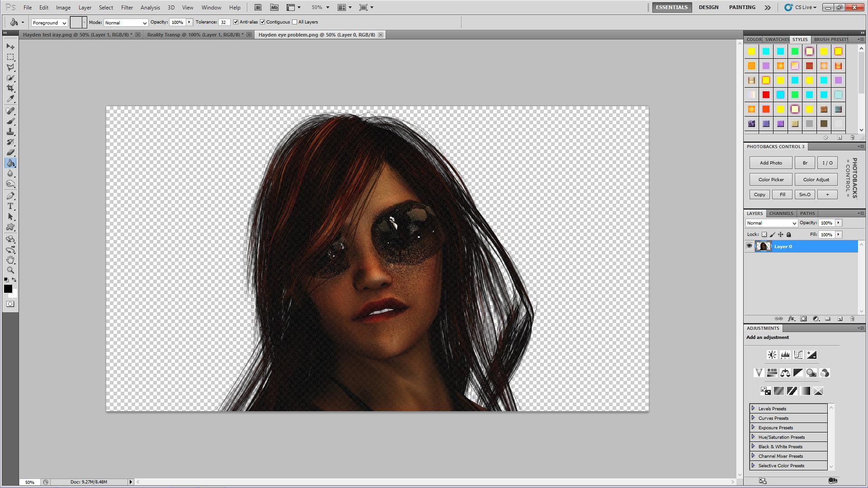
Task: Open the Foreground fill source dropdown
Action: (x=49, y=23)
